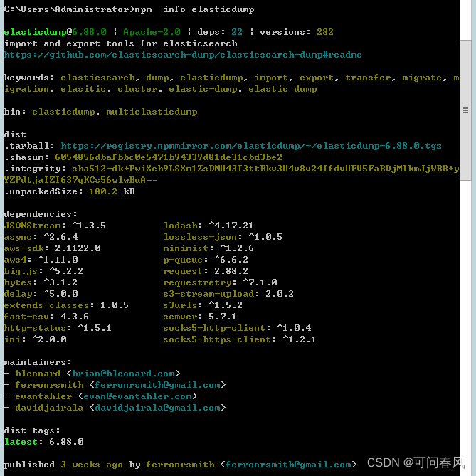Click the 'JSONStream' dependency name

click(x=33, y=226)
